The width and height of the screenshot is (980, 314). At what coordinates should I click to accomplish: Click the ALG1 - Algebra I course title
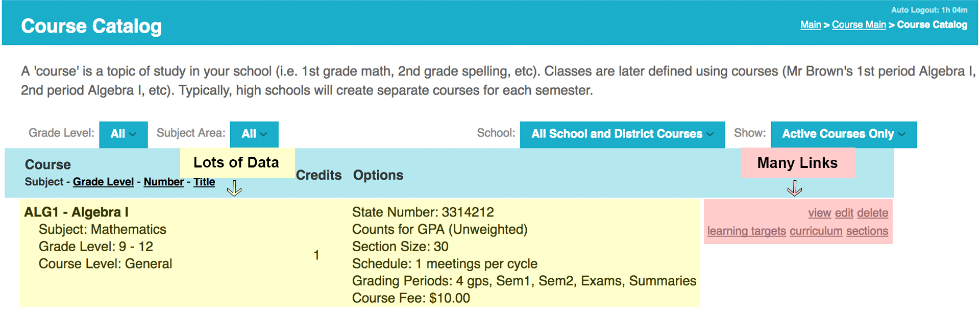(x=77, y=212)
